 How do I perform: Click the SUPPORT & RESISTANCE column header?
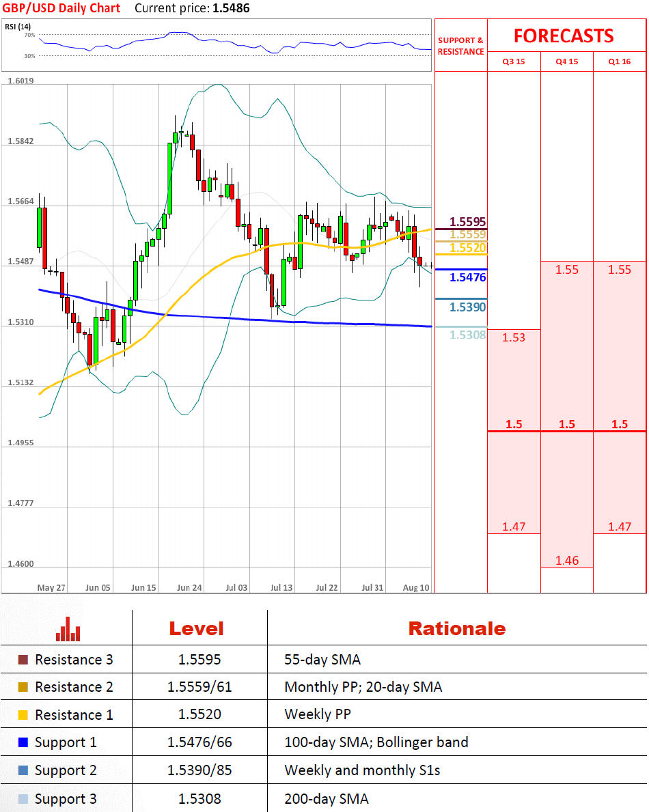460,46
